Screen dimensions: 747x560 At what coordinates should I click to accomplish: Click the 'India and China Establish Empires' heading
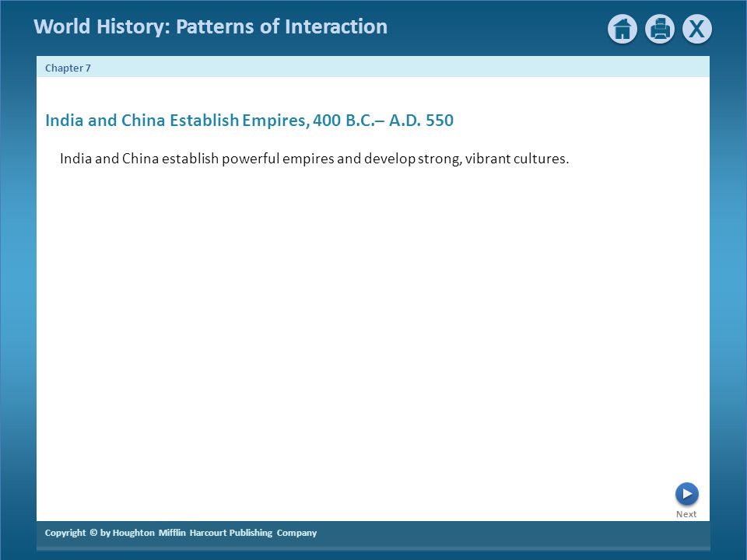coord(249,120)
